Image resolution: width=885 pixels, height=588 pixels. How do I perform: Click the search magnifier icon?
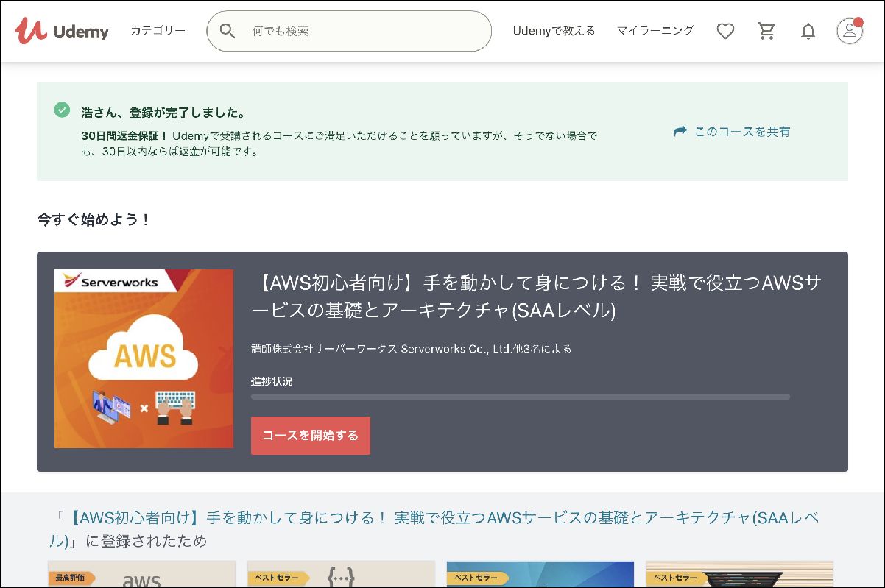pos(228,31)
